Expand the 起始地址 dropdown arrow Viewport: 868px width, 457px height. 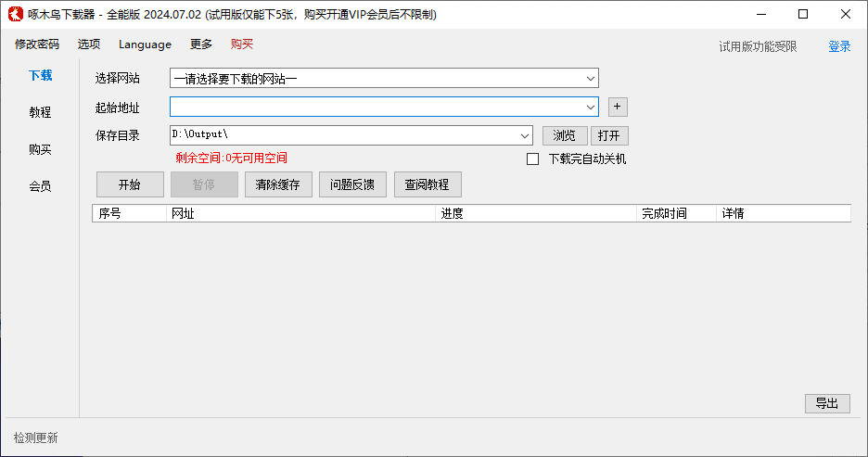[x=590, y=107]
